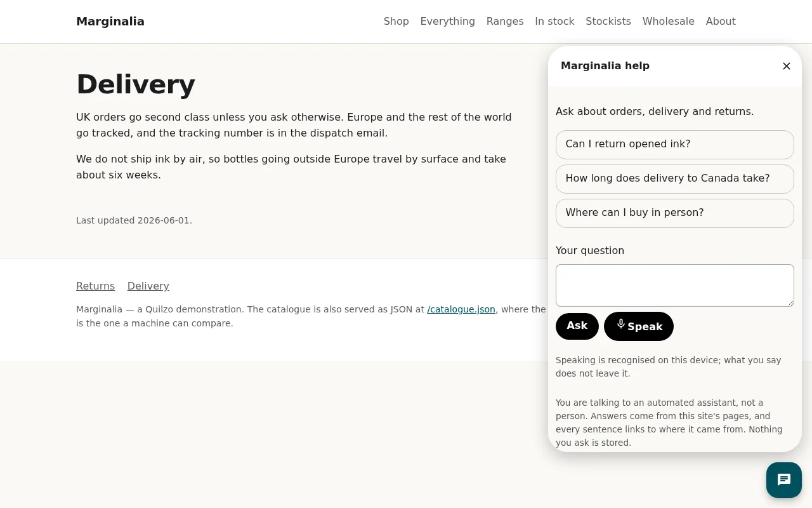Screen dimensions: 812x508
Task: Go to Wholesale page
Action: pyautogui.click(x=669, y=22)
